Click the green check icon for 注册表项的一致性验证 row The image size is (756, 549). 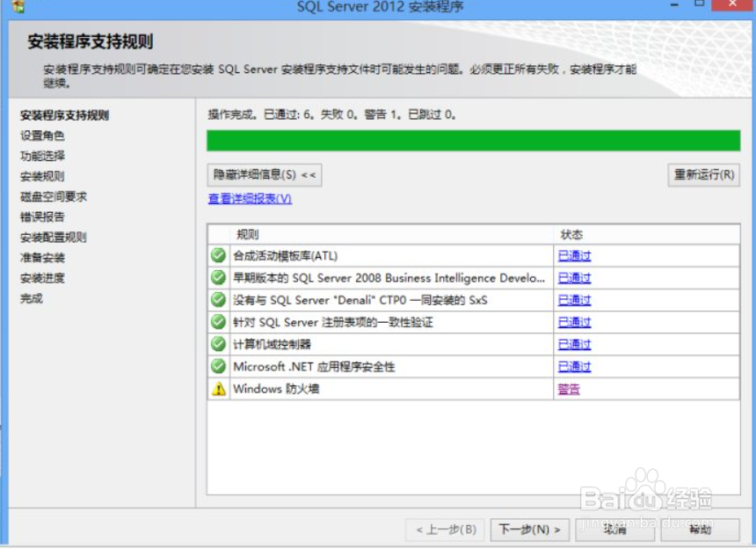[218, 322]
